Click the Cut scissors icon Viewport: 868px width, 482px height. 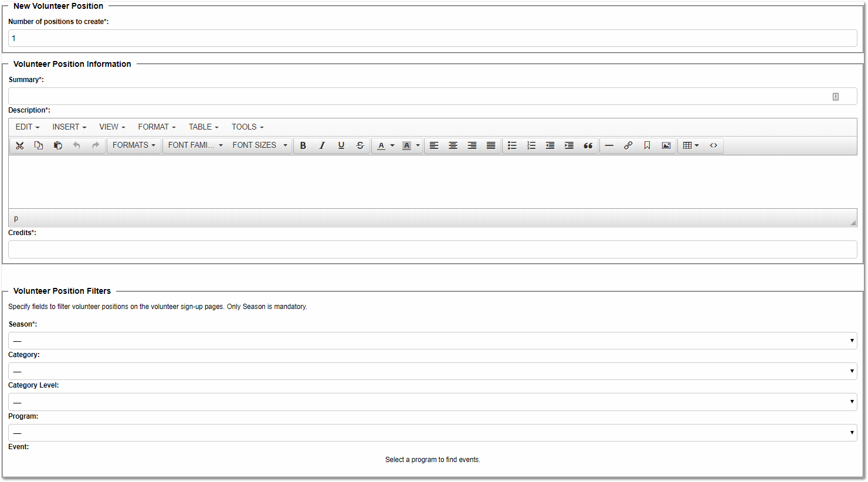click(x=20, y=145)
